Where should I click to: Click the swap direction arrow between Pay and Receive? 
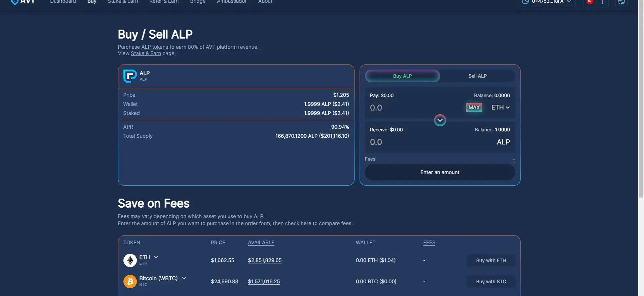click(440, 120)
